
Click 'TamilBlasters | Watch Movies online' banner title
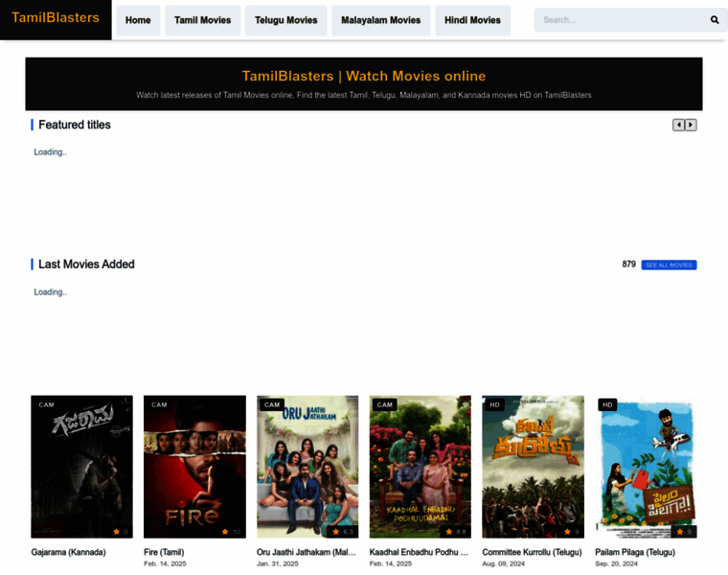[x=364, y=76]
